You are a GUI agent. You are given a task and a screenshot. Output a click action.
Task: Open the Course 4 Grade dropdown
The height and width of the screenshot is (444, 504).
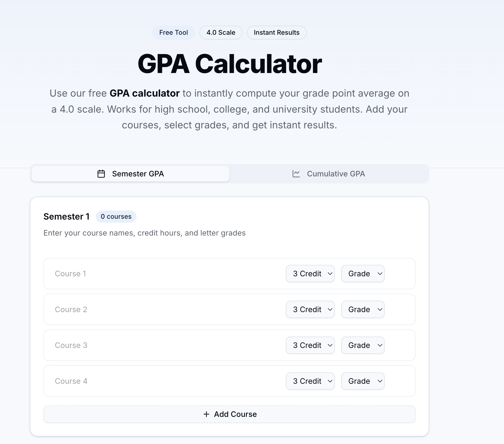click(363, 381)
